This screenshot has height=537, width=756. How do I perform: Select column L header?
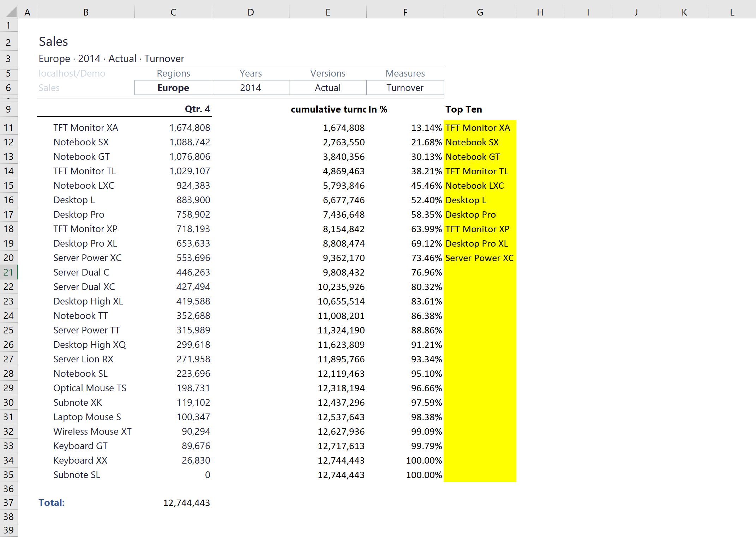click(732, 12)
